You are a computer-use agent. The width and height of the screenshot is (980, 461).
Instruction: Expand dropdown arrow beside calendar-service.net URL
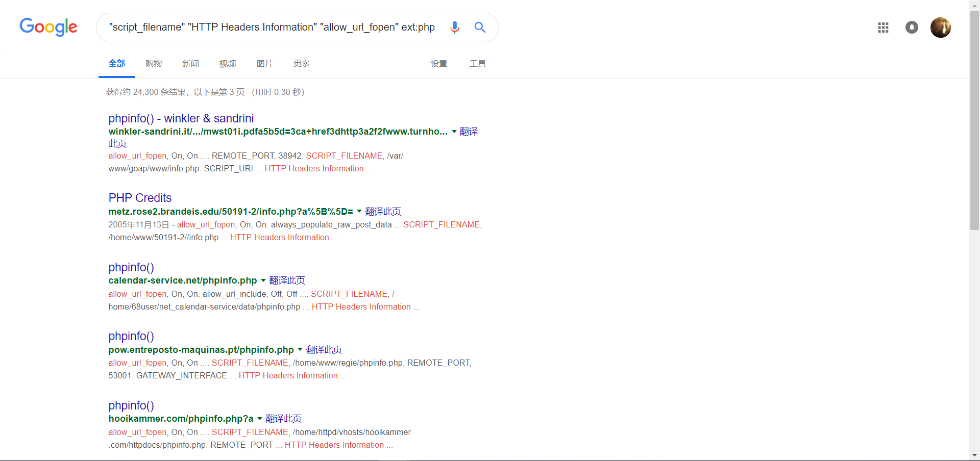[x=263, y=280]
